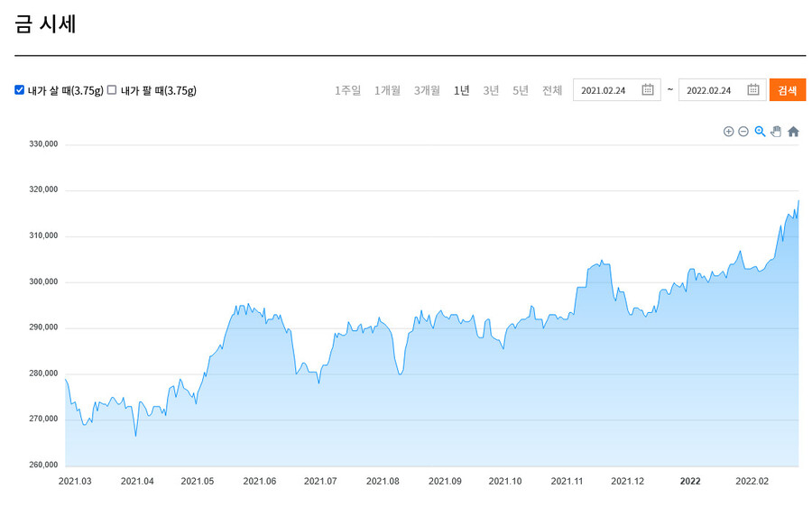This screenshot has width=812, height=507.
Task: Open calendar picker for end date
Action: pos(753,90)
